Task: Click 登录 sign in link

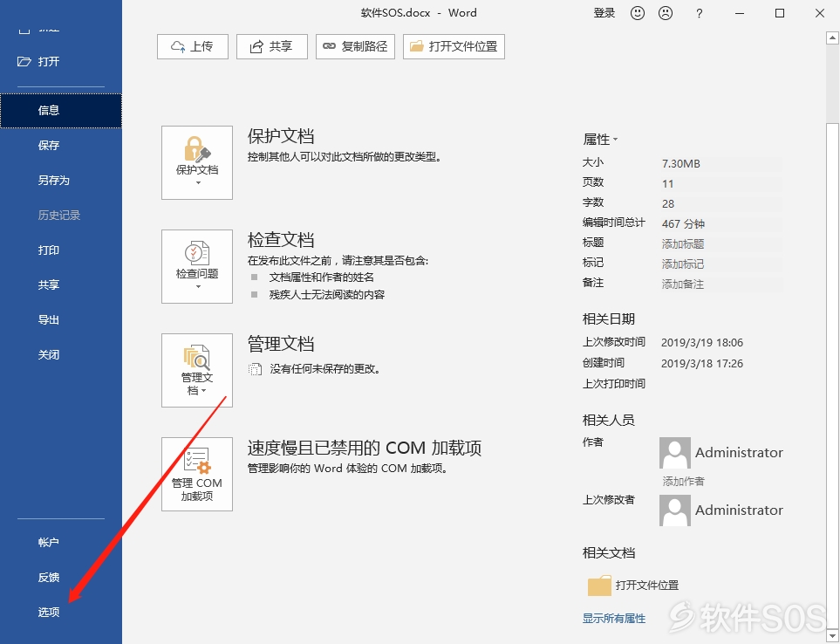Action: click(604, 13)
